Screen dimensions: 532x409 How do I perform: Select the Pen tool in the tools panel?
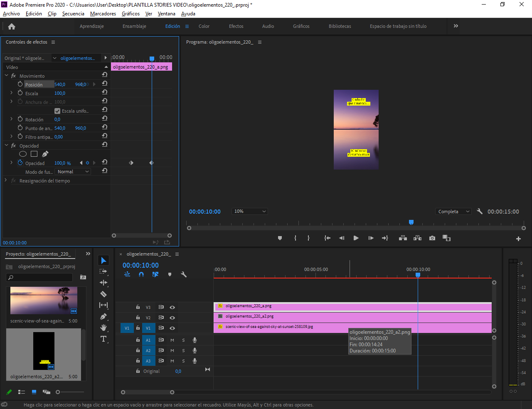[103, 316]
